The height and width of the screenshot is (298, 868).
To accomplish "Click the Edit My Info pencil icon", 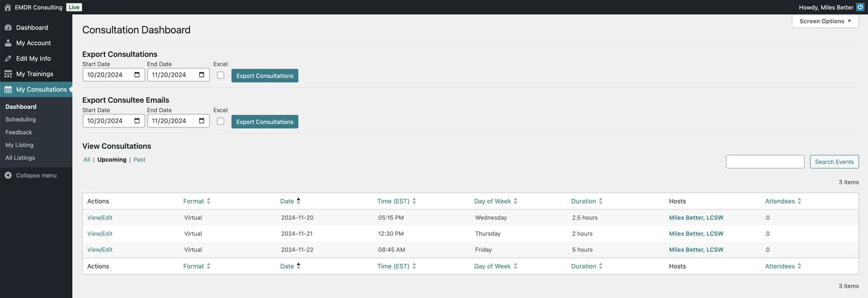I will click(8, 59).
